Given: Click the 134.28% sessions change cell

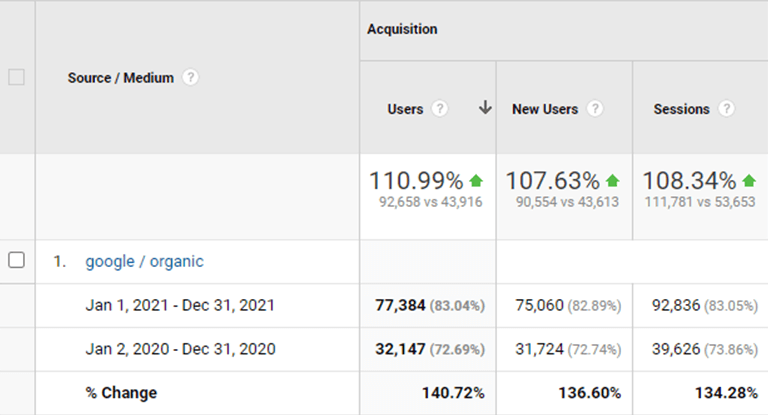Looking at the screenshot, I should pos(726,393).
